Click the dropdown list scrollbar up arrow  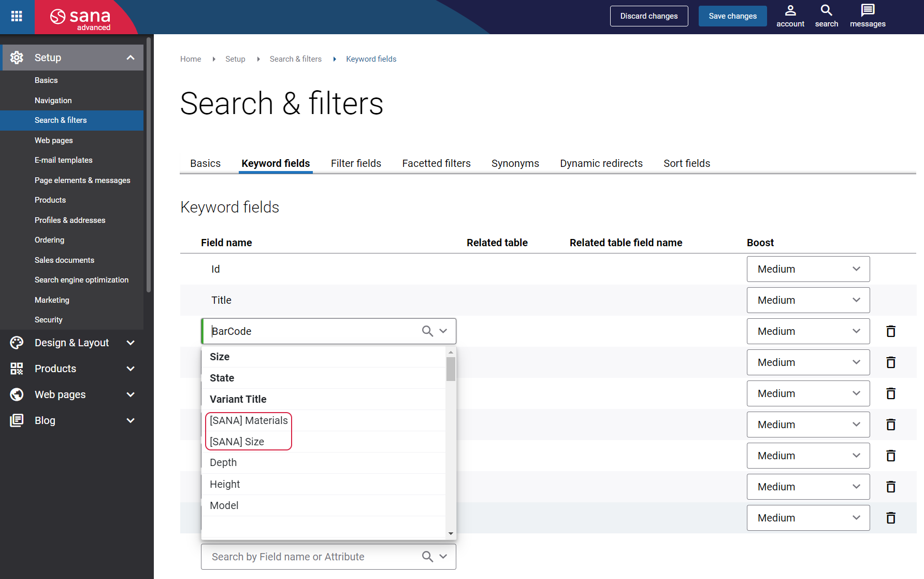click(451, 352)
